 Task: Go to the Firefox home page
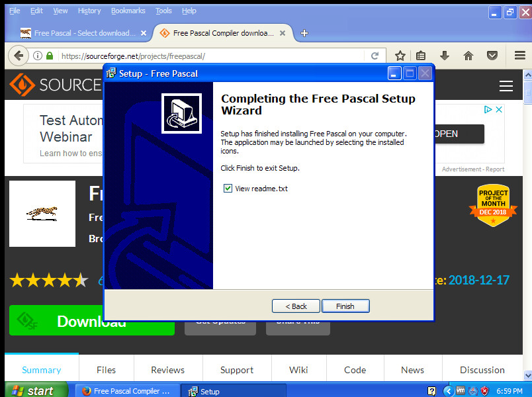pos(468,56)
